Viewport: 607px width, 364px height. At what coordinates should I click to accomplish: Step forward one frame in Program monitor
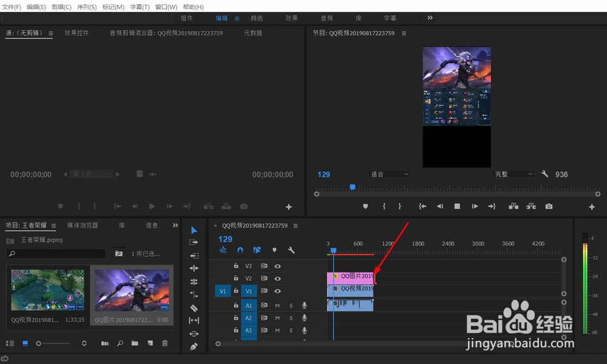tap(475, 206)
